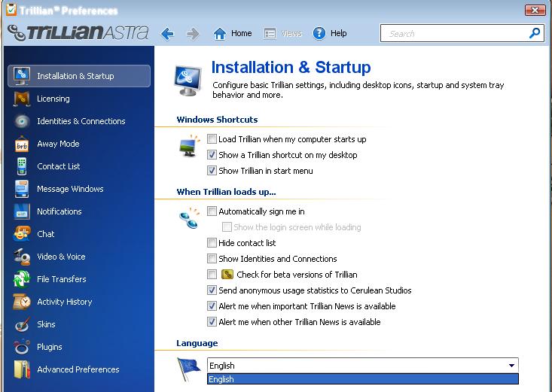Click the disabled Show the login screen checkbox

pyautogui.click(x=227, y=227)
